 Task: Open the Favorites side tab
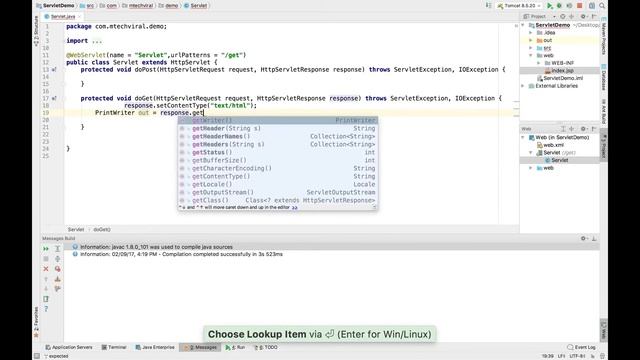(x=36, y=322)
